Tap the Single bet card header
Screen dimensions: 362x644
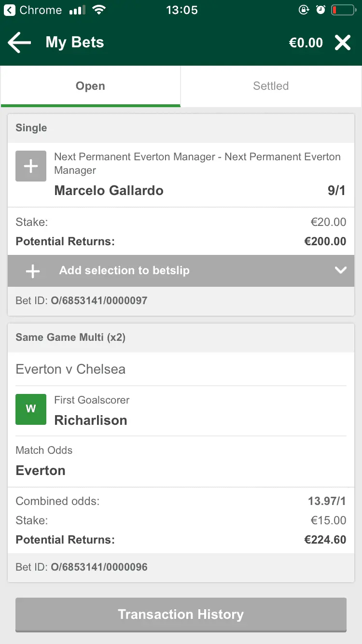(31, 128)
